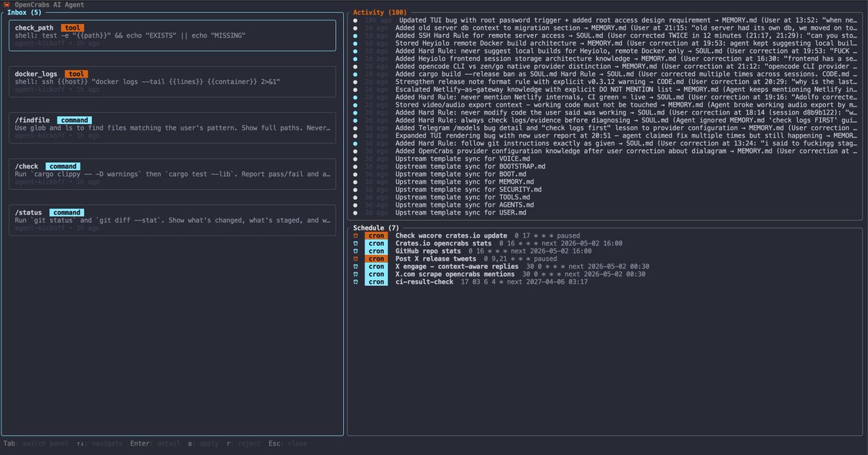Select the check_path inbox card
868x455 pixels.
172,36
